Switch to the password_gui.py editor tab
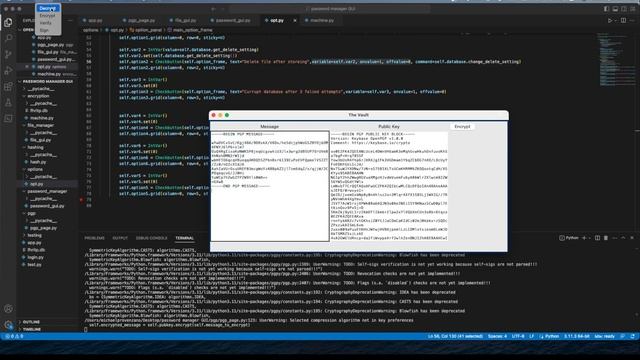Screen dimensions: 640x360 (x=232, y=20)
